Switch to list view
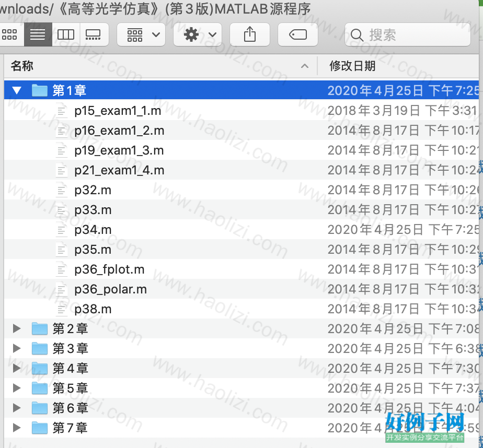Image resolution: width=483 pixels, height=448 pixels. (38, 34)
